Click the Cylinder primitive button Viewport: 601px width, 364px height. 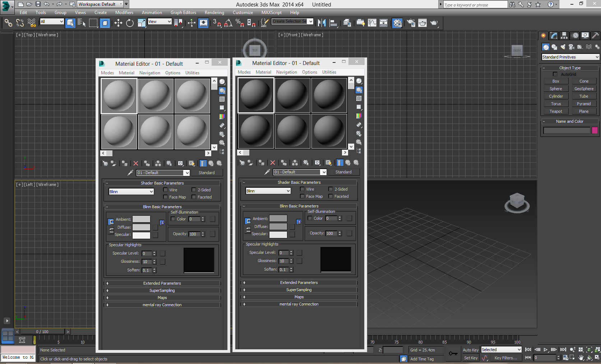pyautogui.click(x=556, y=96)
